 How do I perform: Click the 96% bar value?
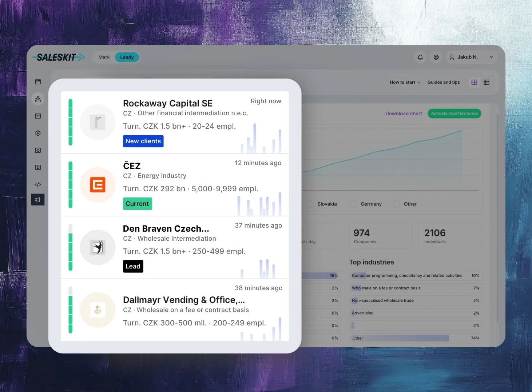[x=333, y=276]
